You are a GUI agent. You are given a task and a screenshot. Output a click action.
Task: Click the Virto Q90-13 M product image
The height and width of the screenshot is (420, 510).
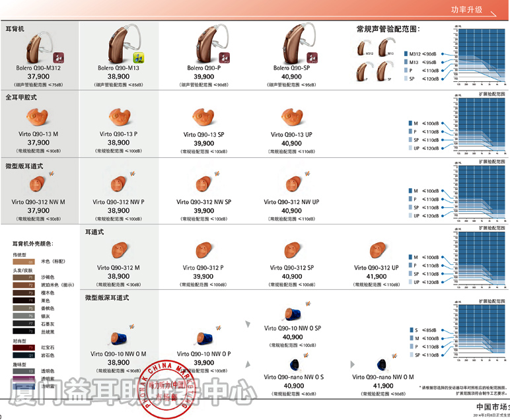point(38,117)
